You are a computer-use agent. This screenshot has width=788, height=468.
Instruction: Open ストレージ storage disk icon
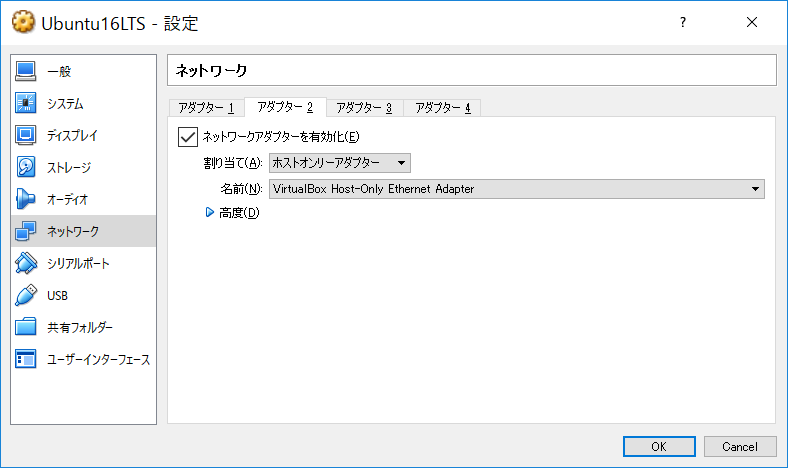tap(27, 168)
